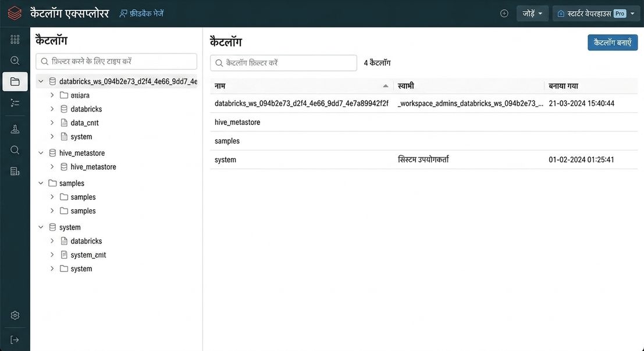This screenshot has height=351, width=644.
Task: Open the जोड़ें dropdown
Action: point(532,13)
